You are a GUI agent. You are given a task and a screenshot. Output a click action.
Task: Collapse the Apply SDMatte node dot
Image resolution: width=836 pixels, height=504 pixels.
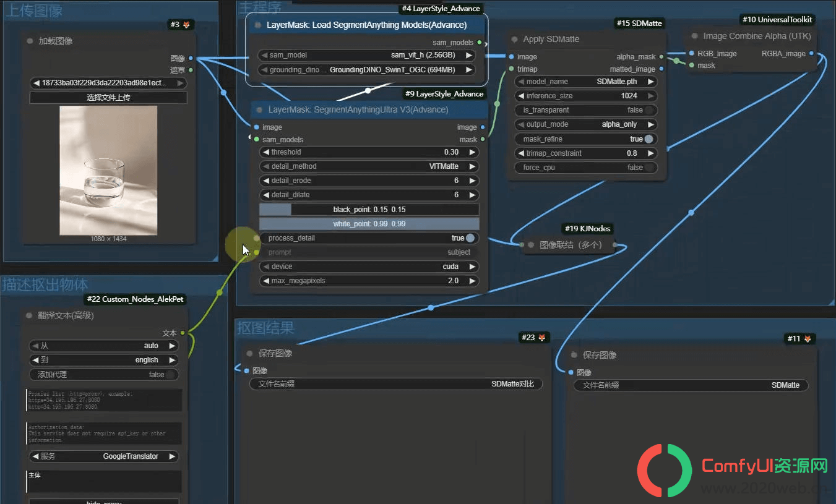coord(514,39)
